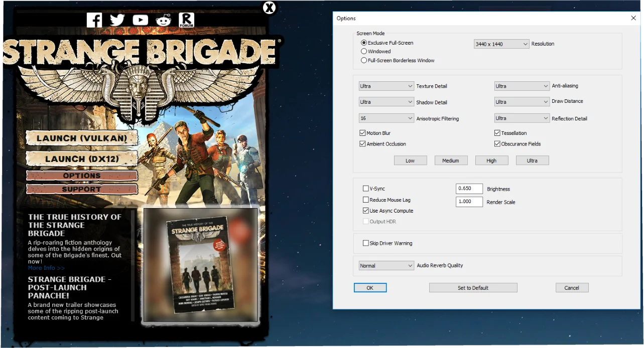Click the Launch (Vulkan) button
644x348 pixels.
82,138
